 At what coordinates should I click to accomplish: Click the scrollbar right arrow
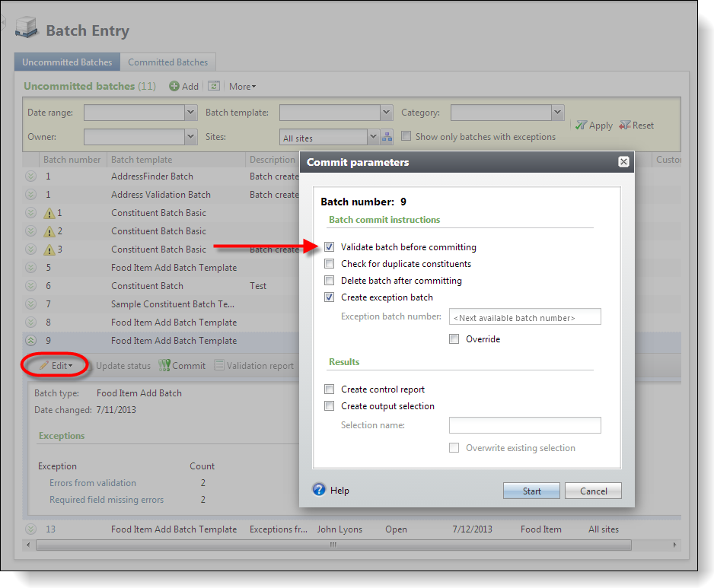(x=675, y=545)
